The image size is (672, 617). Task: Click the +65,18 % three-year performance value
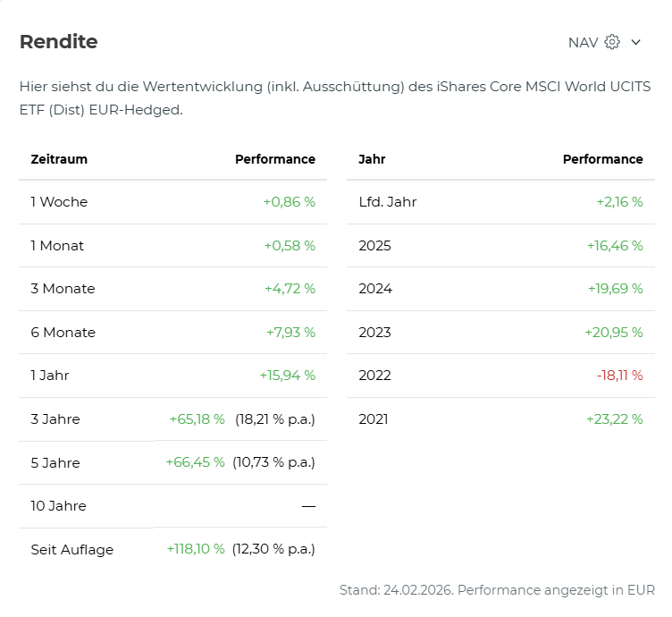coord(197,419)
